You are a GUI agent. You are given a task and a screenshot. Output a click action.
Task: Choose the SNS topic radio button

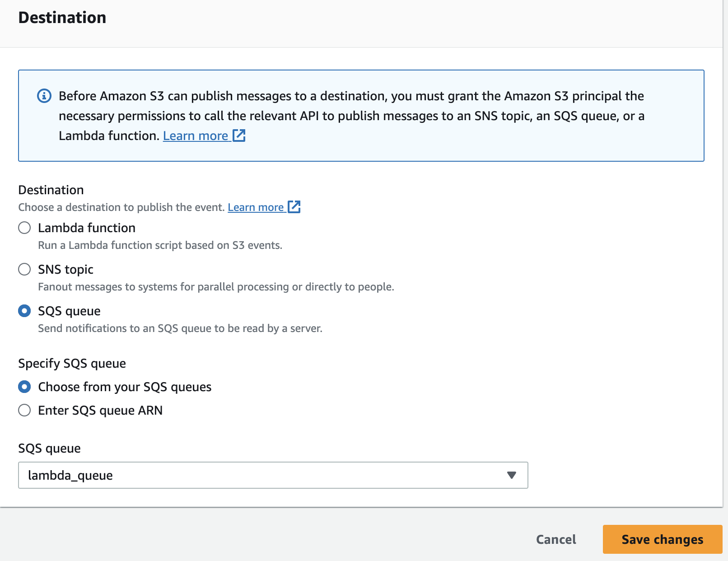(24, 269)
